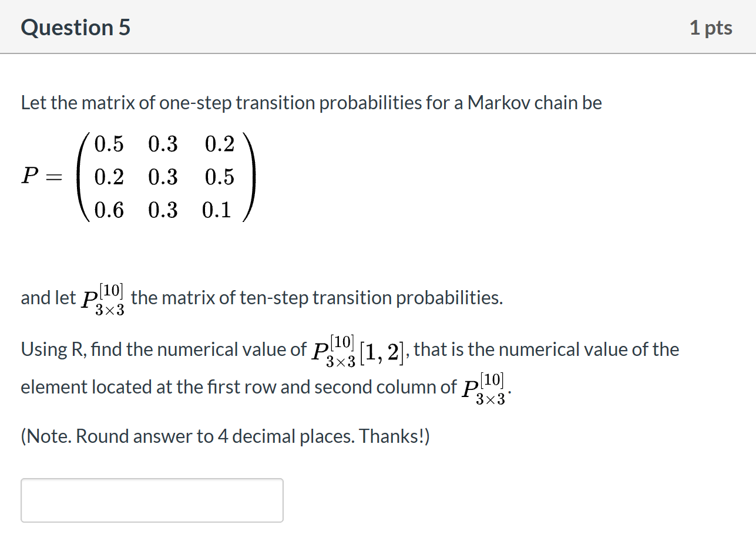
Task: Click the rounding note sentence
Action: (225, 436)
